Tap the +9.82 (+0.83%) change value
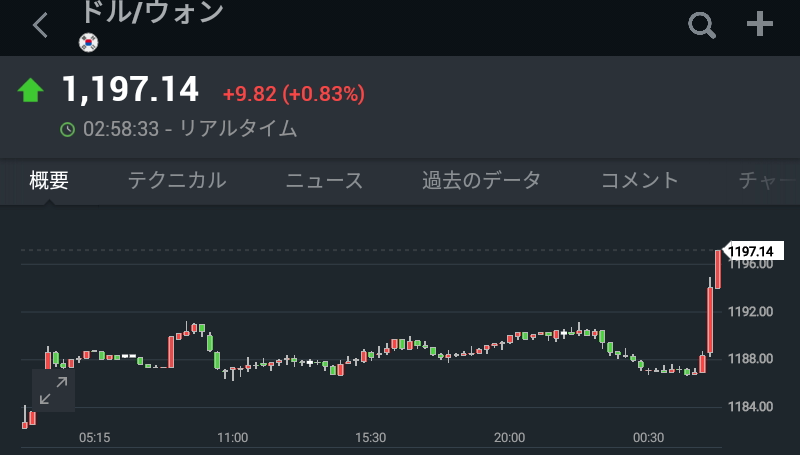The width and height of the screenshot is (800, 455). click(x=293, y=94)
